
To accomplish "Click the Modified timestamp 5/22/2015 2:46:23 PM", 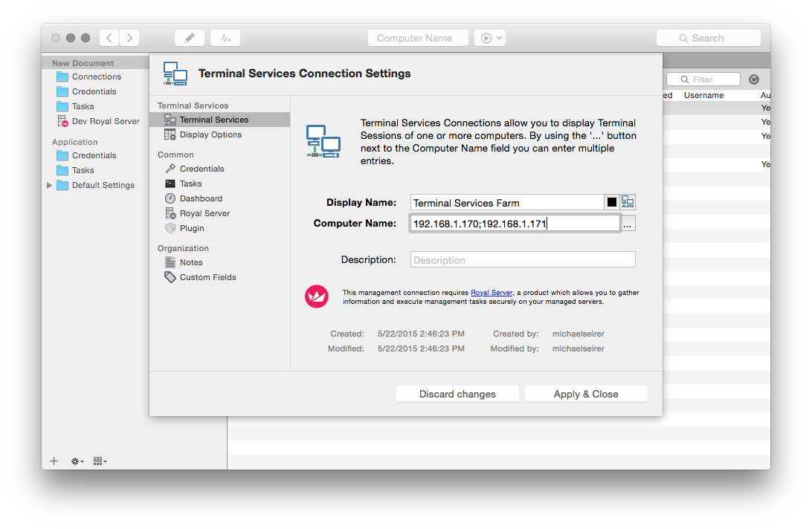I will tap(421, 349).
